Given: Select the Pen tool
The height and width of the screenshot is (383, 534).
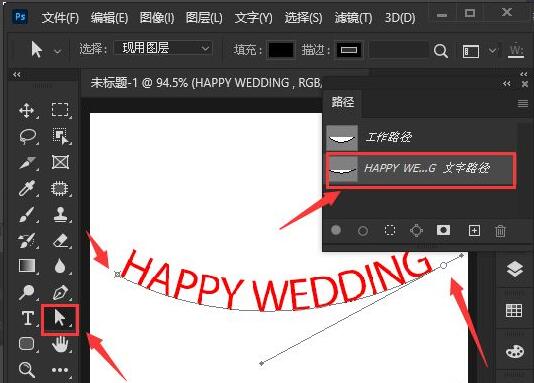Looking at the screenshot, I should point(60,292).
